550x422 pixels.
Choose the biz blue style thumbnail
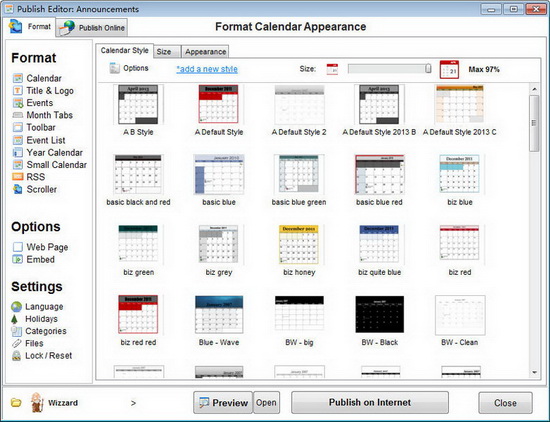pyautogui.click(x=460, y=174)
